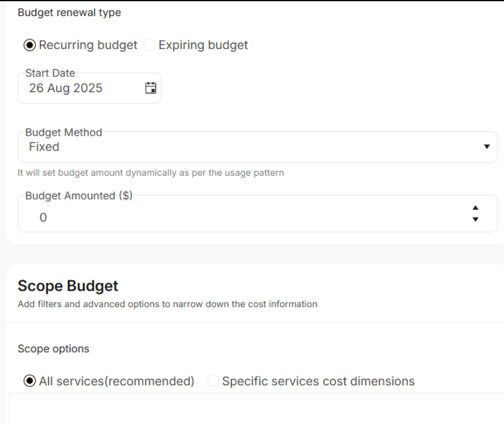Click the 26 Aug 2025 date value

(x=66, y=88)
